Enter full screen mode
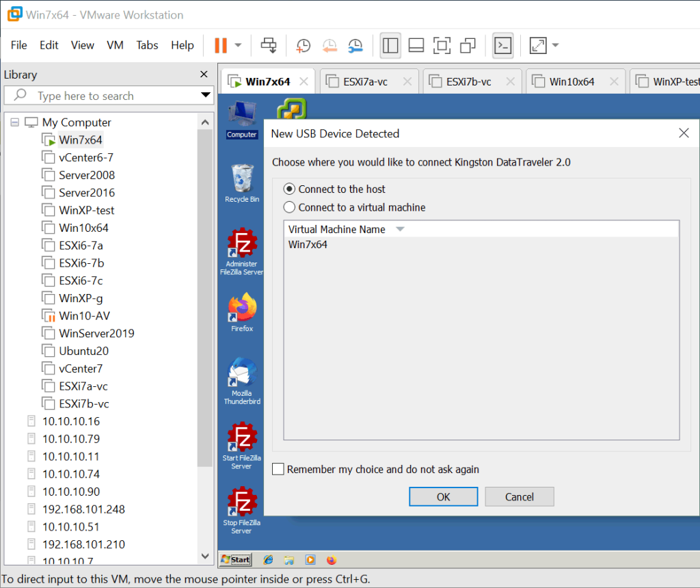The height and width of the screenshot is (588, 700). pos(442,45)
